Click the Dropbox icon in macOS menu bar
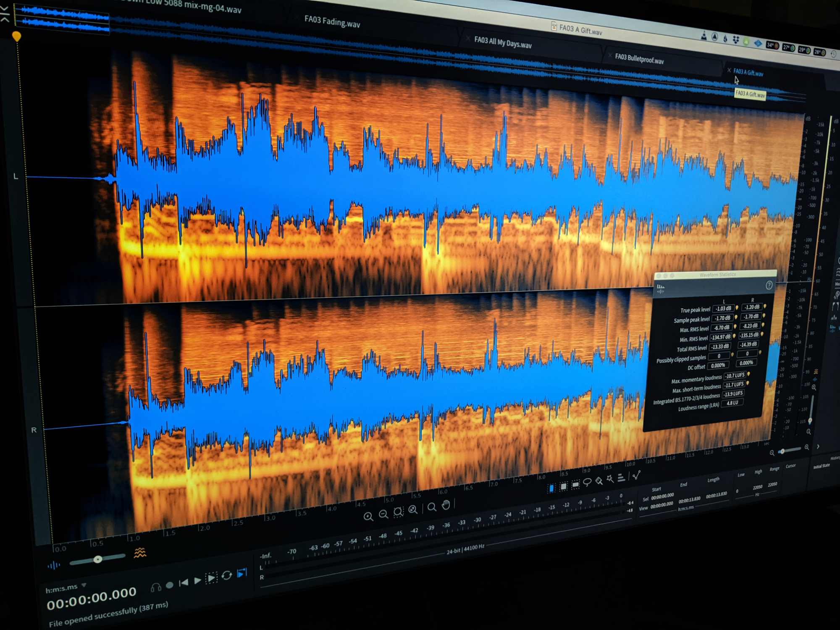 (x=736, y=39)
